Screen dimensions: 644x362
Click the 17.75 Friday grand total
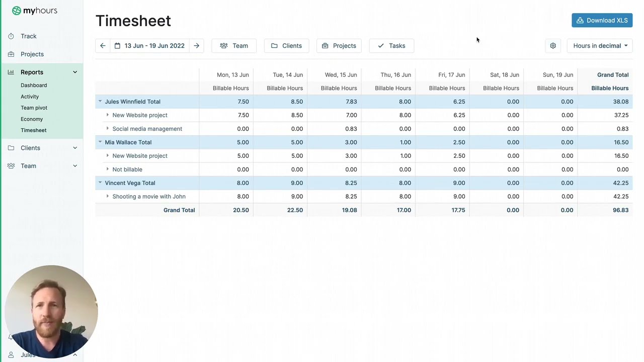click(x=442, y=210)
